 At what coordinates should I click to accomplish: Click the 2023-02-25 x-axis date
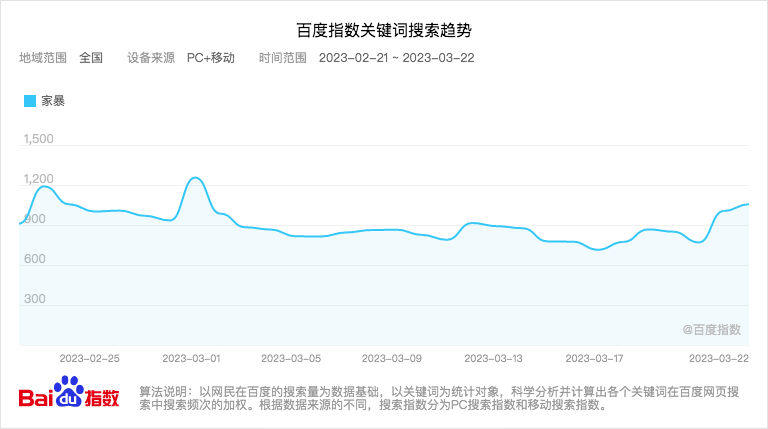pyautogui.click(x=90, y=358)
